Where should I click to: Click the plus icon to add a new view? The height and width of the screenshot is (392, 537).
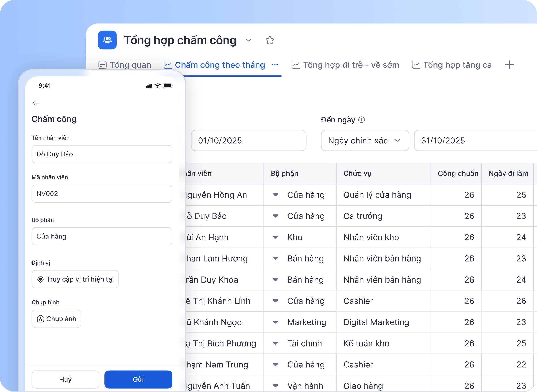(510, 65)
